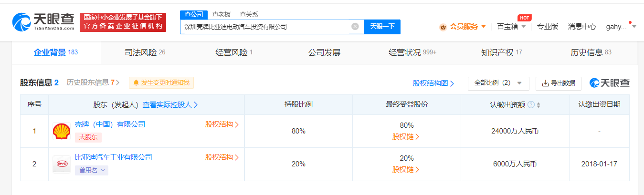The width and height of the screenshot is (644, 195).
Task: Expand the gahy... user account menu
Action: pyautogui.click(x=621, y=27)
